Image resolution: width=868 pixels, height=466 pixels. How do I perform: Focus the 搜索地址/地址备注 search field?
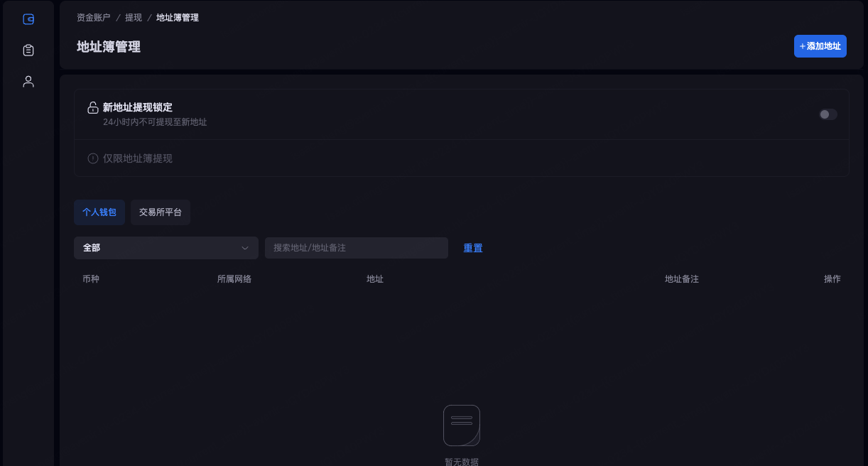point(356,248)
